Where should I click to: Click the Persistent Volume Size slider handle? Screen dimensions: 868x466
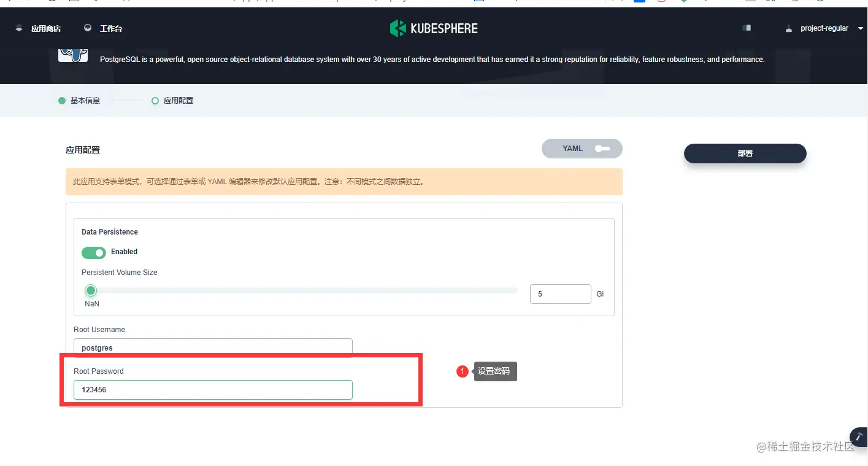pyautogui.click(x=91, y=290)
